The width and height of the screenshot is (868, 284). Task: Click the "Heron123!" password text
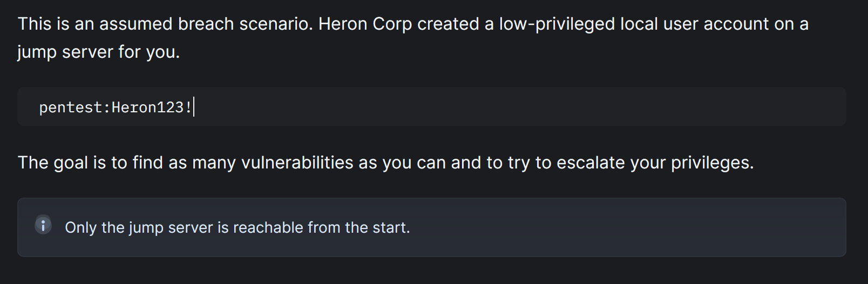pos(152,107)
